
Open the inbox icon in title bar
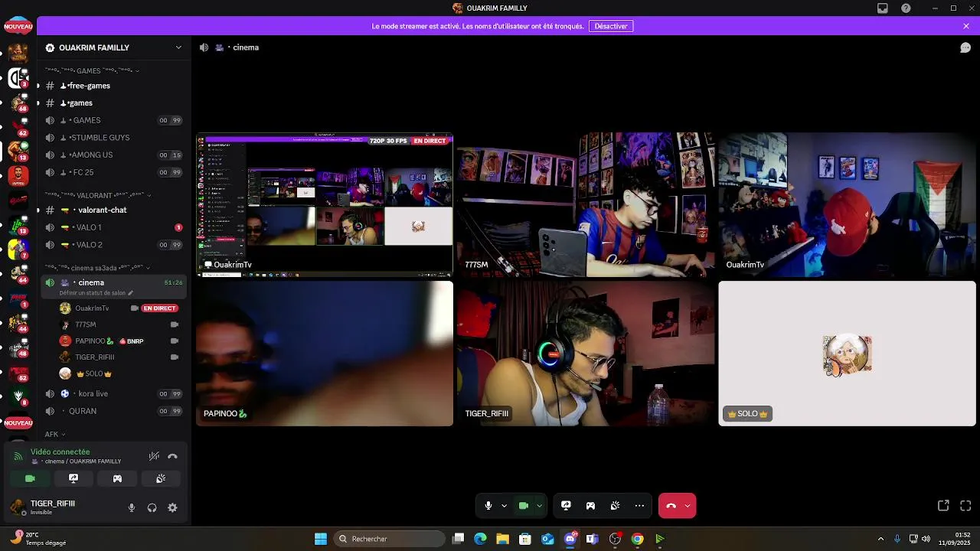tap(883, 8)
